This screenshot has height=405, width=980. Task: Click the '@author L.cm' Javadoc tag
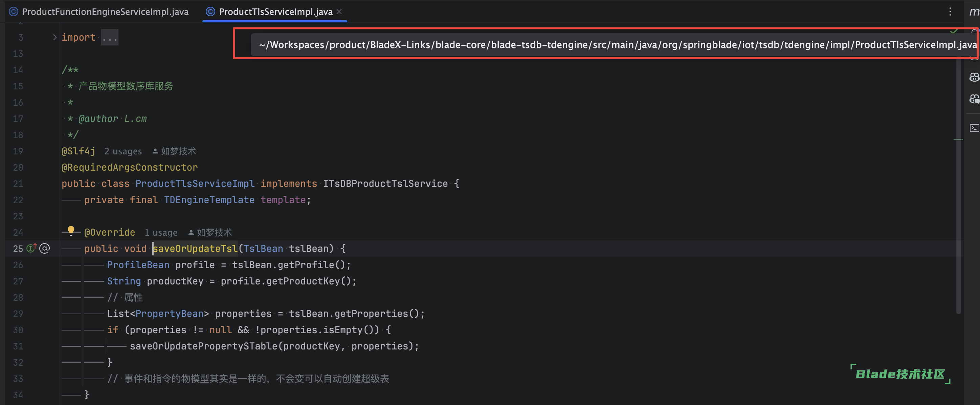(112, 119)
